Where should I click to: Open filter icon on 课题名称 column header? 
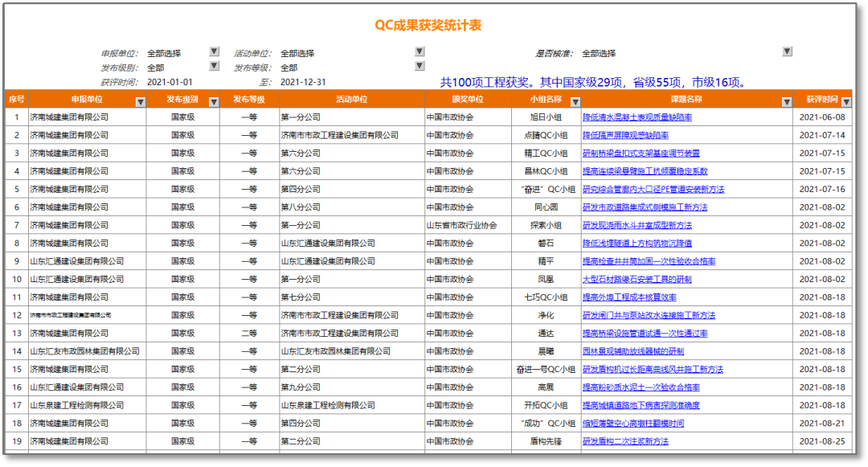click(x=787, y=101)
